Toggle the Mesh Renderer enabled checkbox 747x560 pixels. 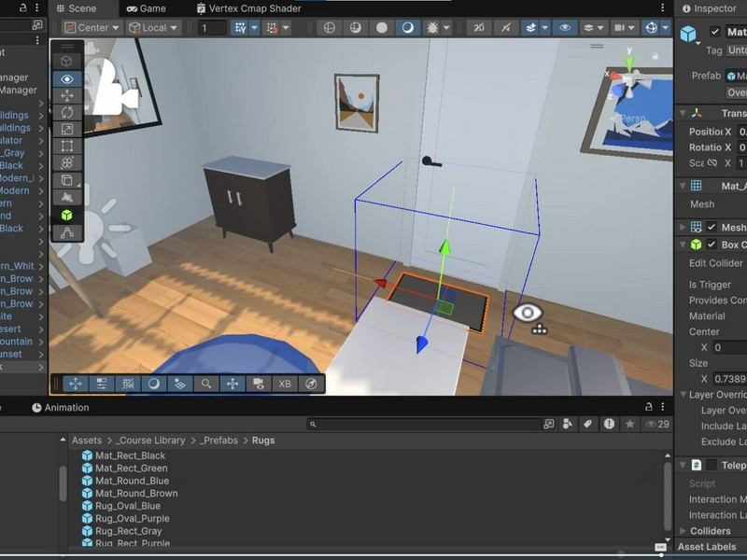pos(712,227)
